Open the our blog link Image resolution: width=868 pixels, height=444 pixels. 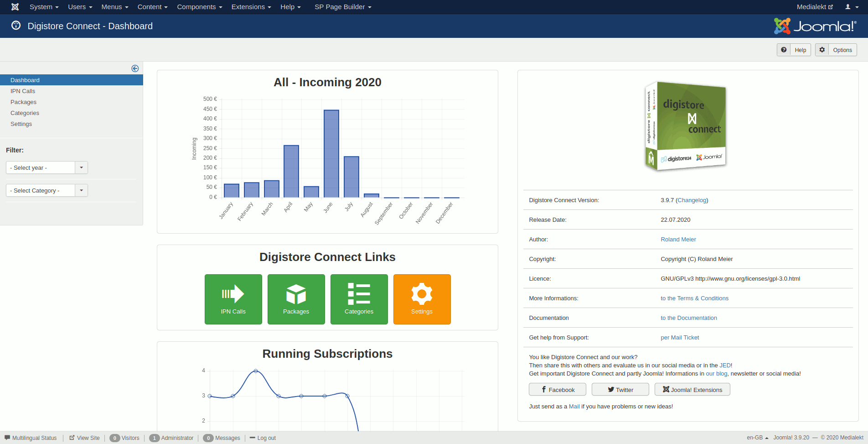(717, 373)
